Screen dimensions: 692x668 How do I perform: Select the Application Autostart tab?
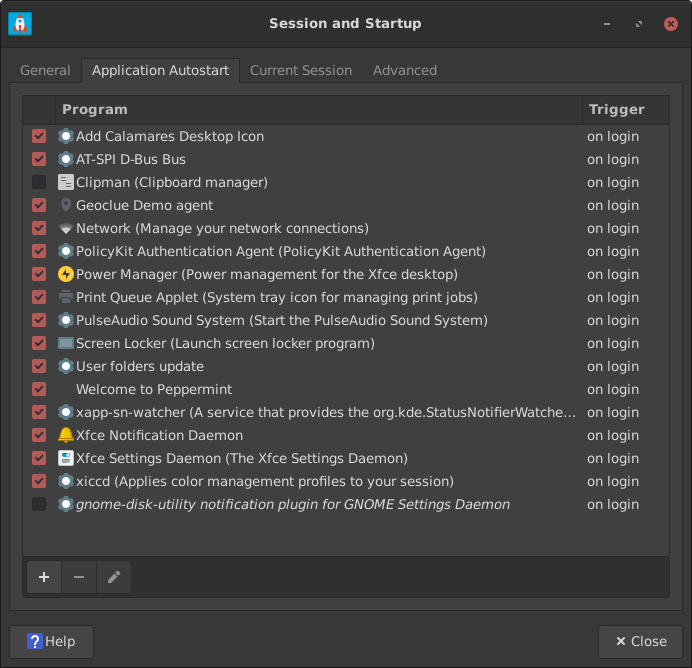[161, 71]
